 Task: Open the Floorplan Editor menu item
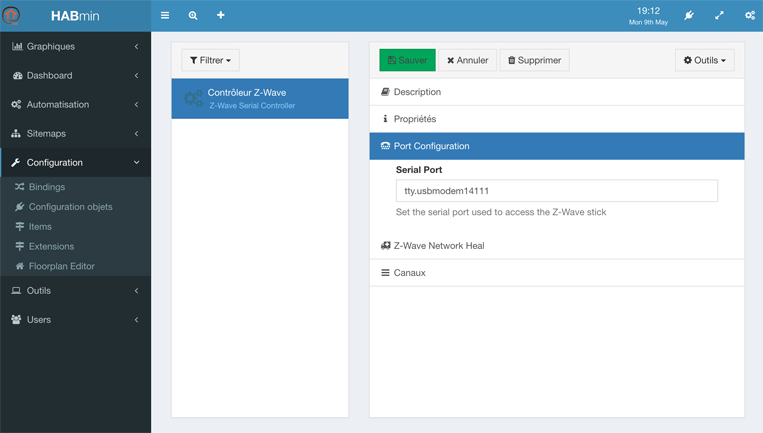[x=61, y=266]
